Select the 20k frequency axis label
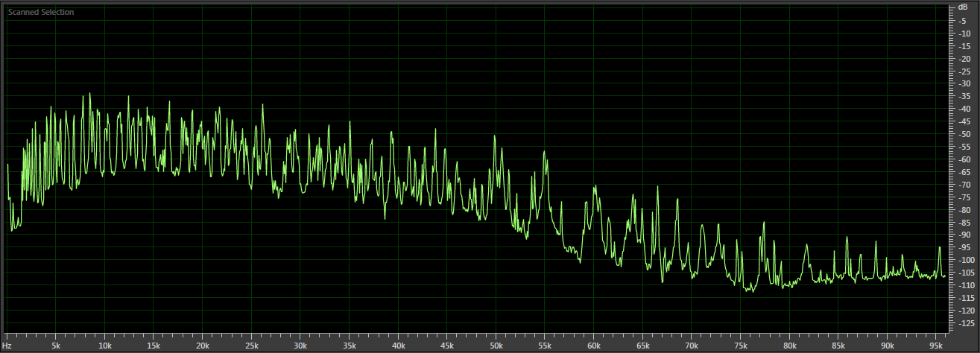980x353 pixels. [203, 346]
